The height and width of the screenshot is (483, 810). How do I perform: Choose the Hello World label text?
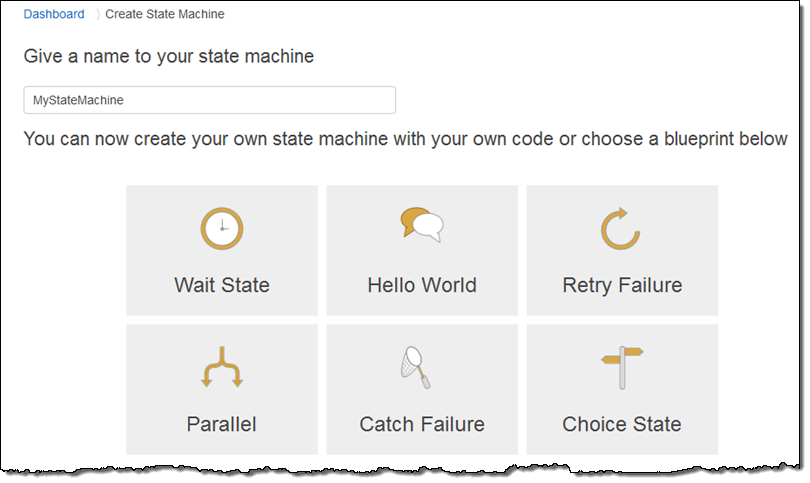pos(422,285)
